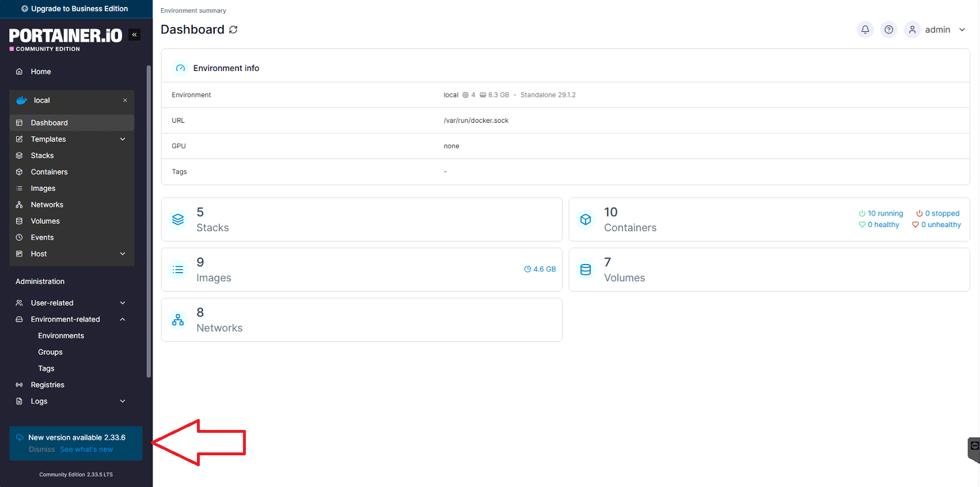Close the local environment with the X
The image size is (980, 487).
125,100
